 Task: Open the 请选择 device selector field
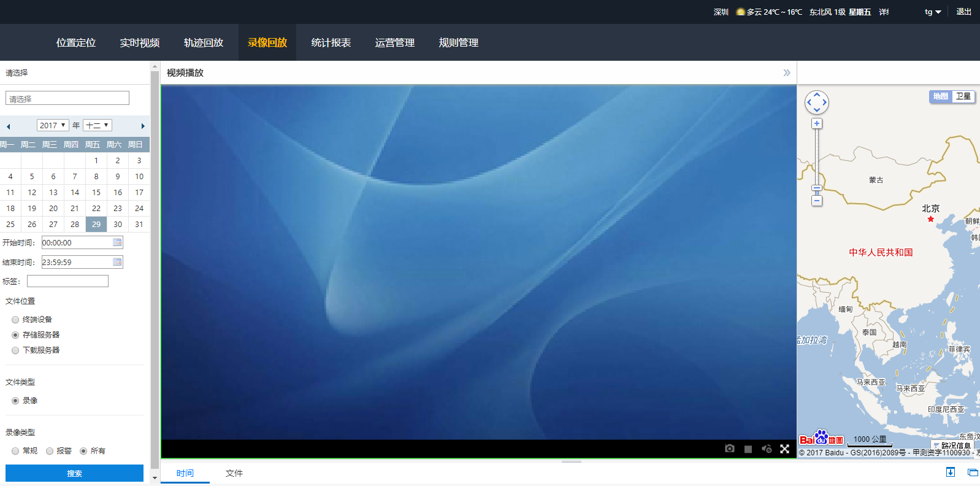[67, 98]
